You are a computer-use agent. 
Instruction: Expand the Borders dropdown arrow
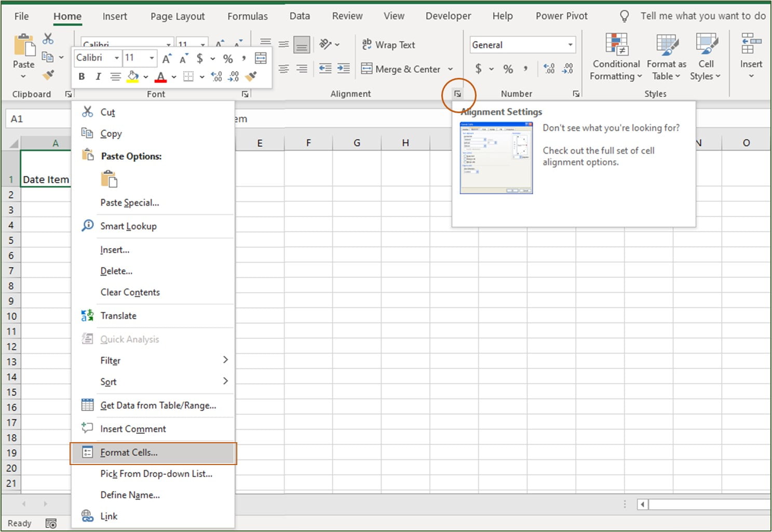[201, 76]
